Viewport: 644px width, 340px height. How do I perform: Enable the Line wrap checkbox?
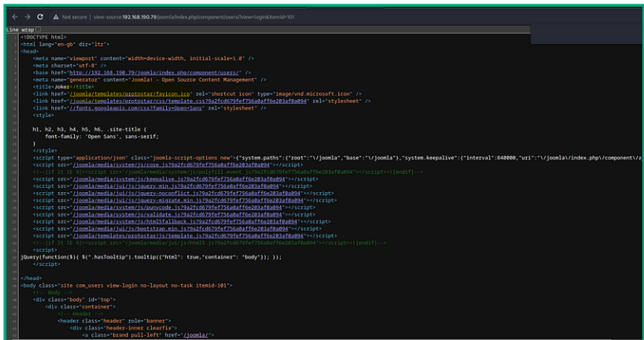click(x=38, y=29)
